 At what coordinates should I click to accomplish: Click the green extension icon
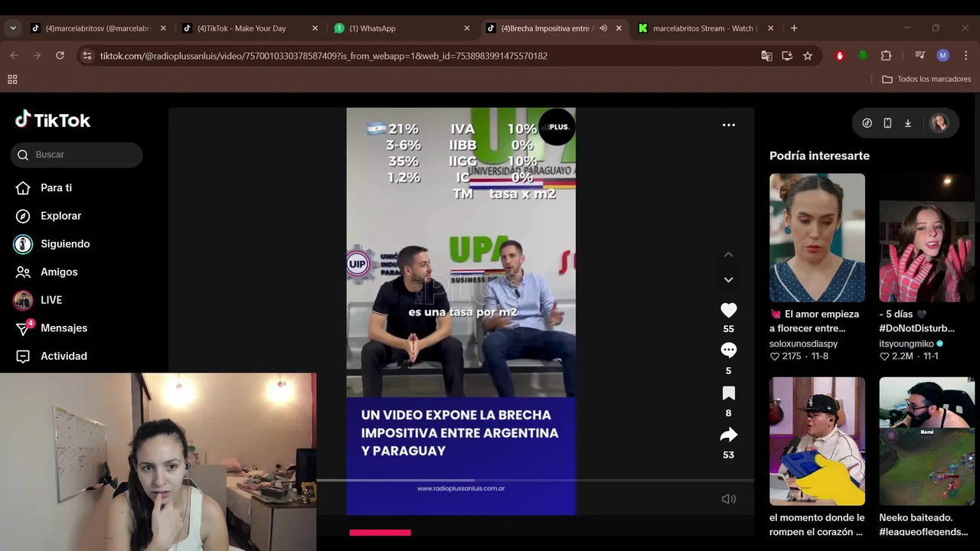click(863, 56)
